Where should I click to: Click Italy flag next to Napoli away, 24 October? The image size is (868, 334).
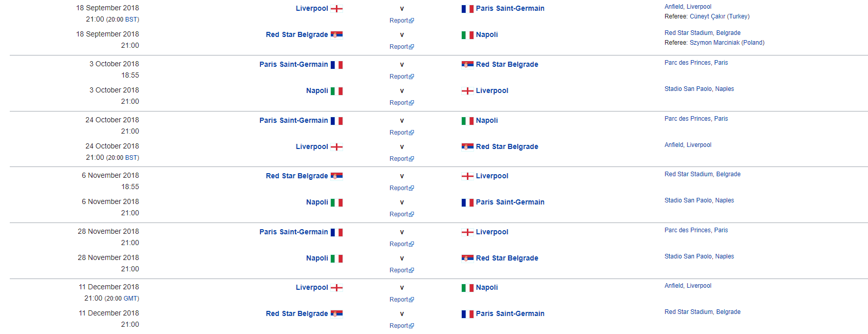point(467,121)
